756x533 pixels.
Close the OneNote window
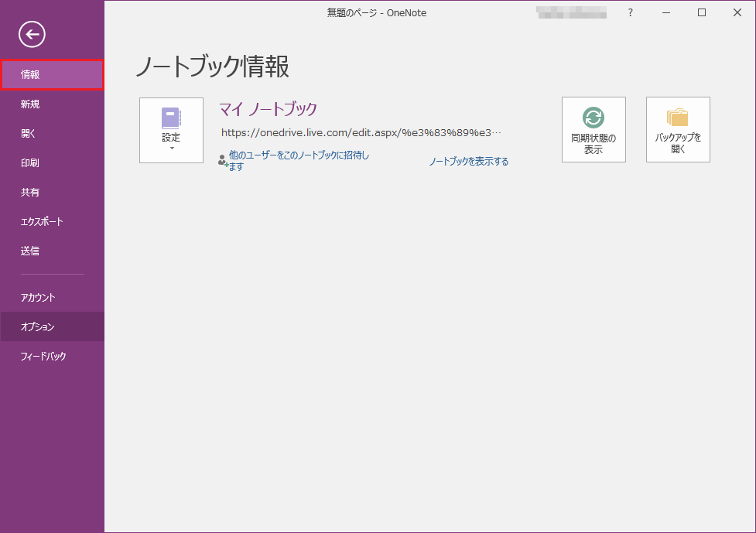pos(737,12)
